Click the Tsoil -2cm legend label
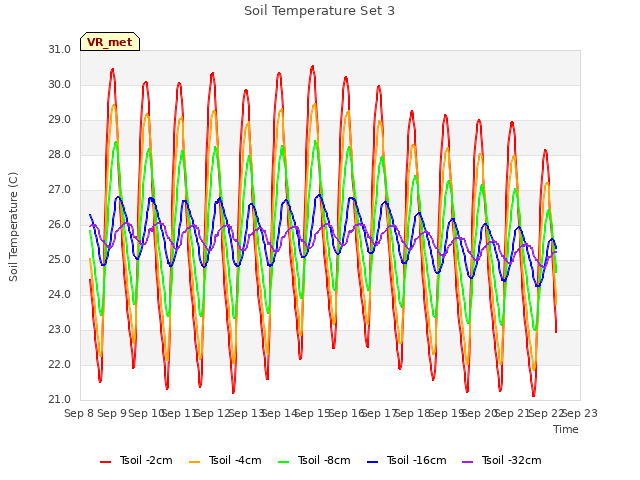The height and width of the screenshot is (480, 640). [146, 460]
